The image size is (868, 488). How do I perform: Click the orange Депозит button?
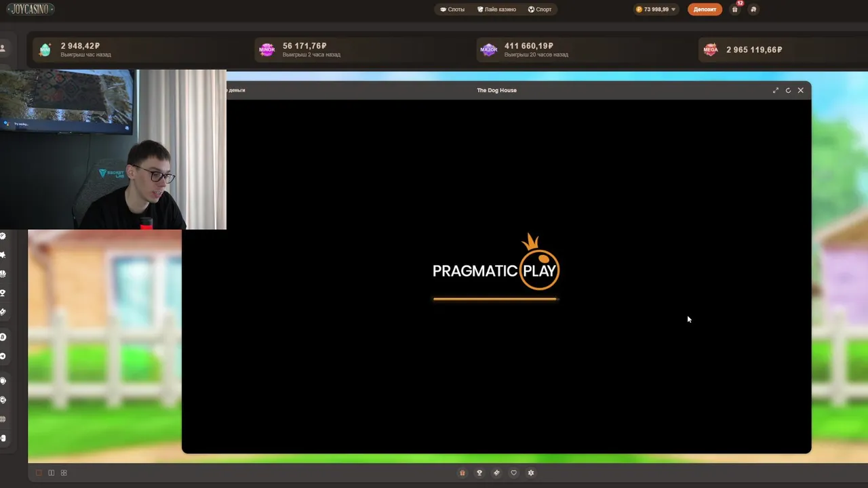point(705,9)
